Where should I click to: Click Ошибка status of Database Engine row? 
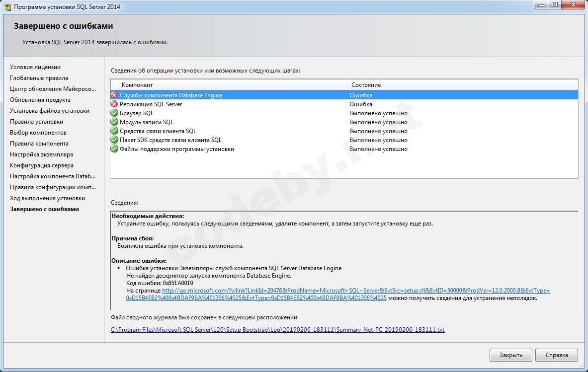(x=361, y=95)
